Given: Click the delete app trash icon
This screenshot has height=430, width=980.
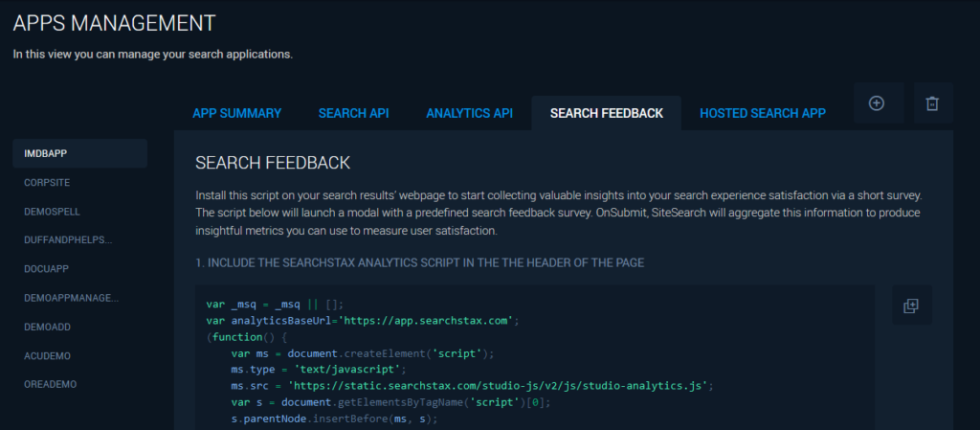Looking at the screenshot, I should point(932,103).
